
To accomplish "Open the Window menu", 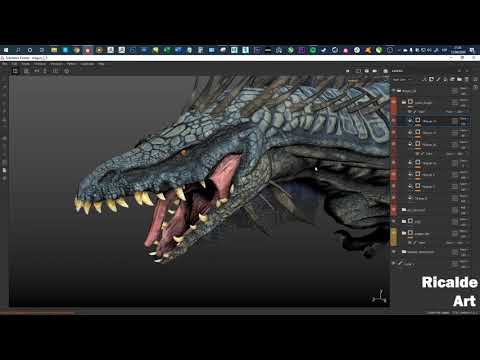I will tap(40, 64).
